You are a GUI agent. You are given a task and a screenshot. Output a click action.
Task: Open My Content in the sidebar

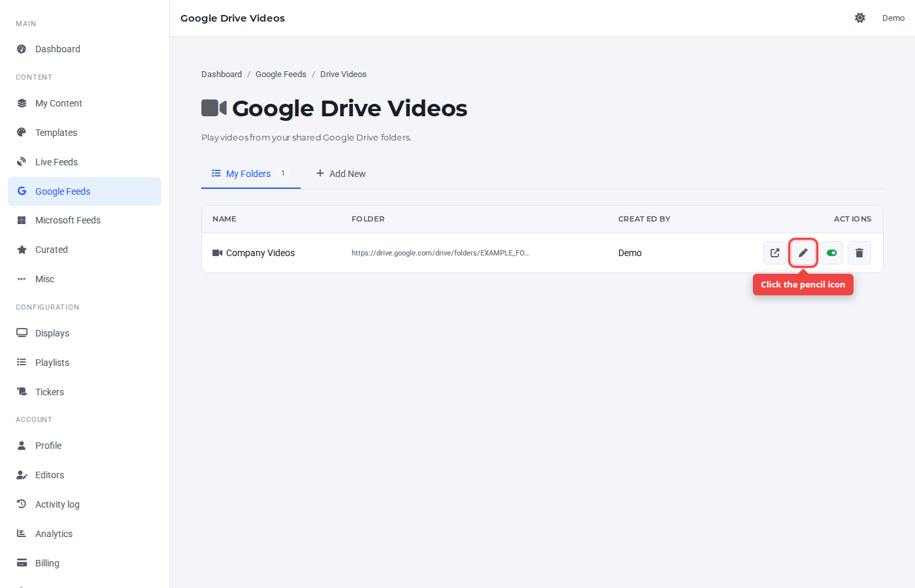point(84,103)
